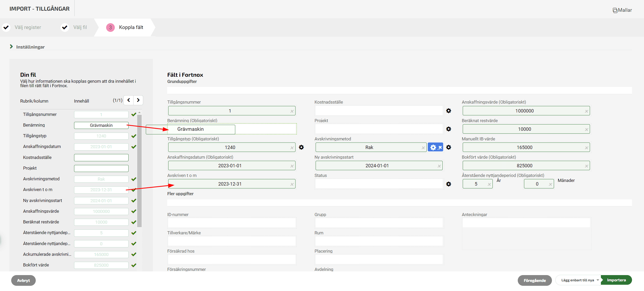Viewport: 644px width, 291px height.
Task: Select the Grävmaskin source file value
Action: [x=101, y=125]
